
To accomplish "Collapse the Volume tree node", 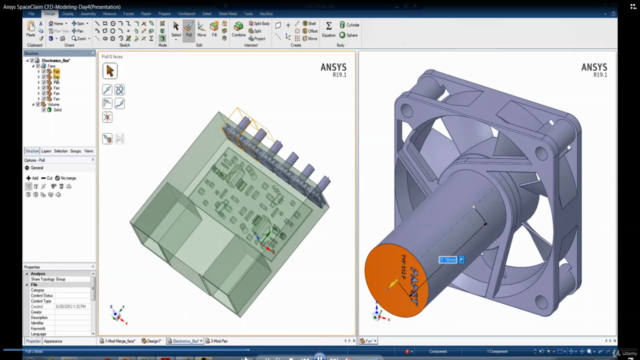I will pos(33,104).
